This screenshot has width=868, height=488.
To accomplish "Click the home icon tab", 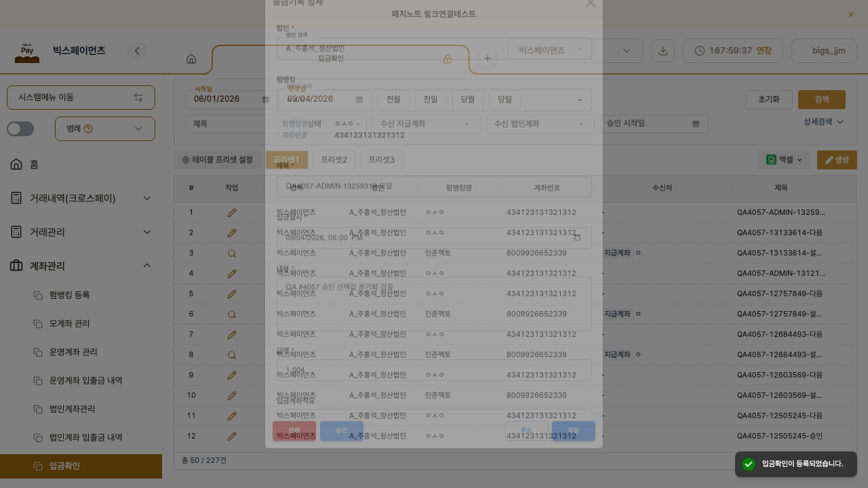I will click(x=191, y=59).
